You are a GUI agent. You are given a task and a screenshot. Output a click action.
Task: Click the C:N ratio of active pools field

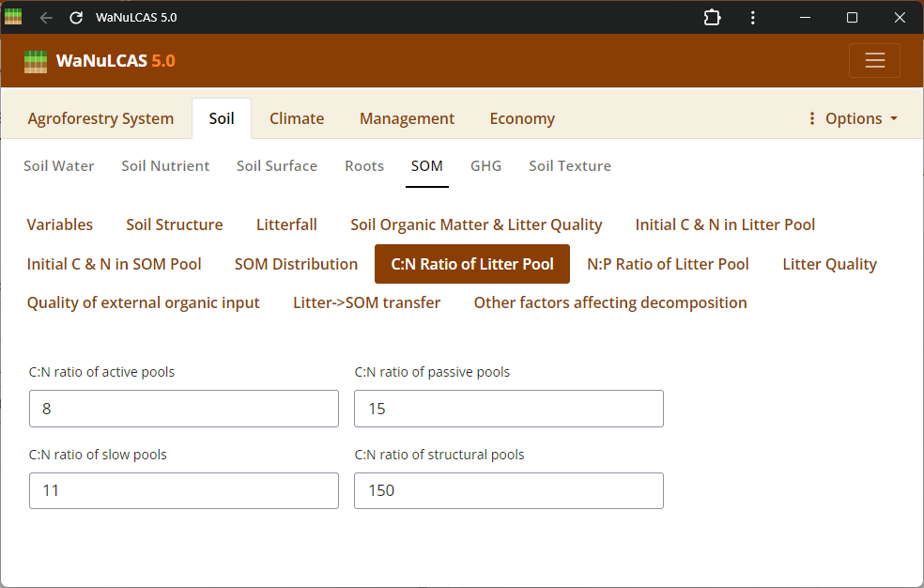184,409
